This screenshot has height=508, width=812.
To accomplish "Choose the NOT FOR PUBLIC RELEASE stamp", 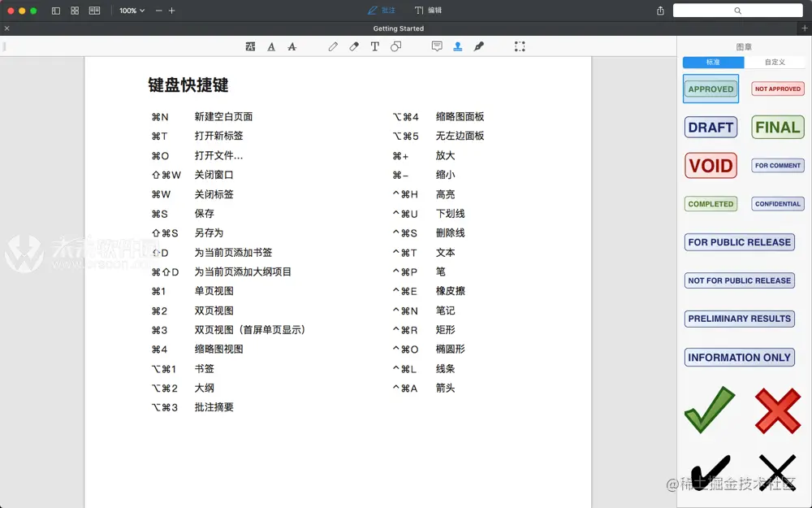I will [739, 280].
